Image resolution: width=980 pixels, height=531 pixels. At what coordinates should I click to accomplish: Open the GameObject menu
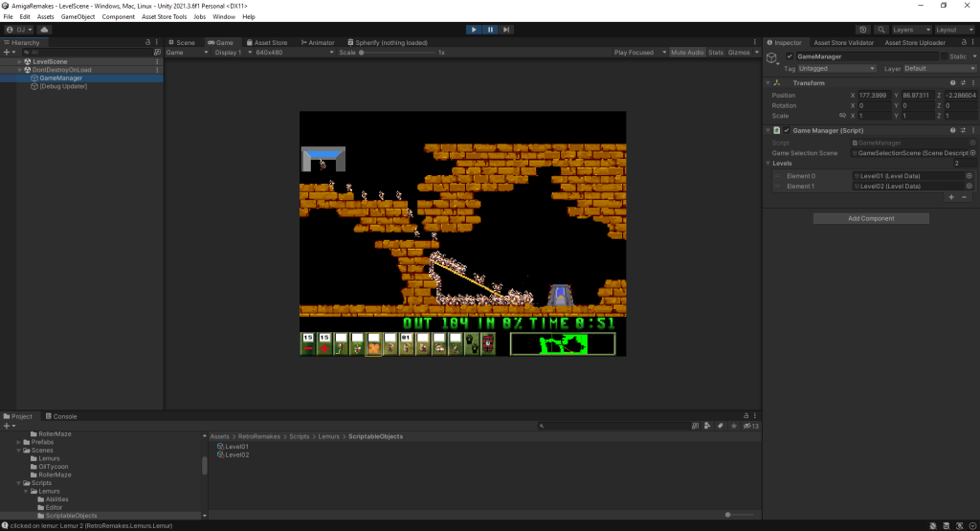tap(78, 17)
